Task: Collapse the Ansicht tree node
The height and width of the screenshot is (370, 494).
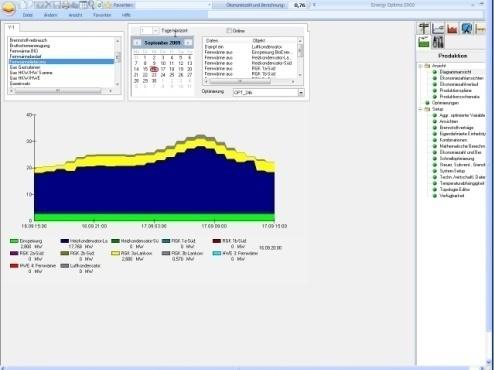Action: [x=421, y=66]
